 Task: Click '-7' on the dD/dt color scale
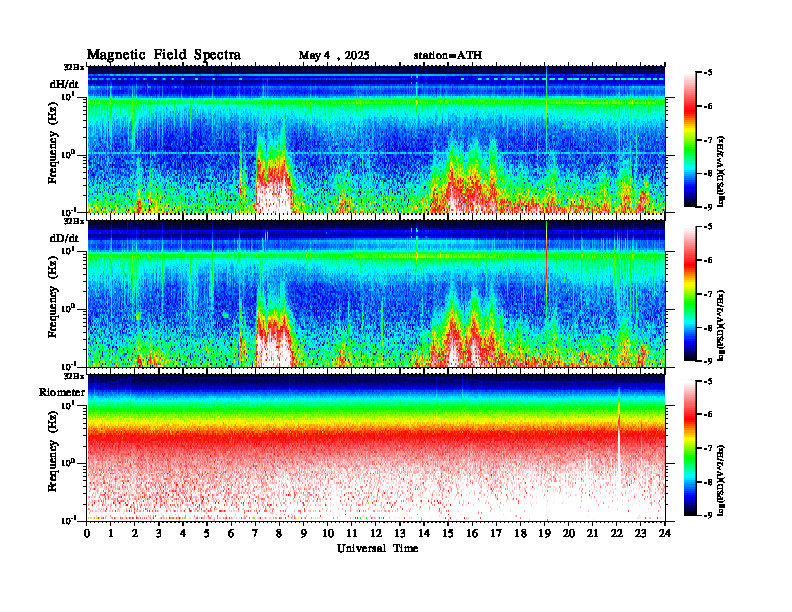709,294
